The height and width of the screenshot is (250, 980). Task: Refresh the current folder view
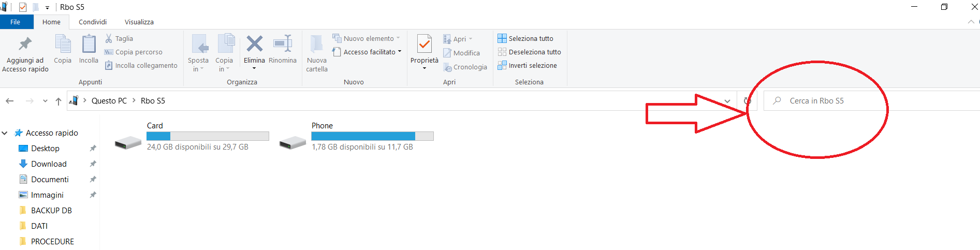pyautogui.click(x=747, y=101)
